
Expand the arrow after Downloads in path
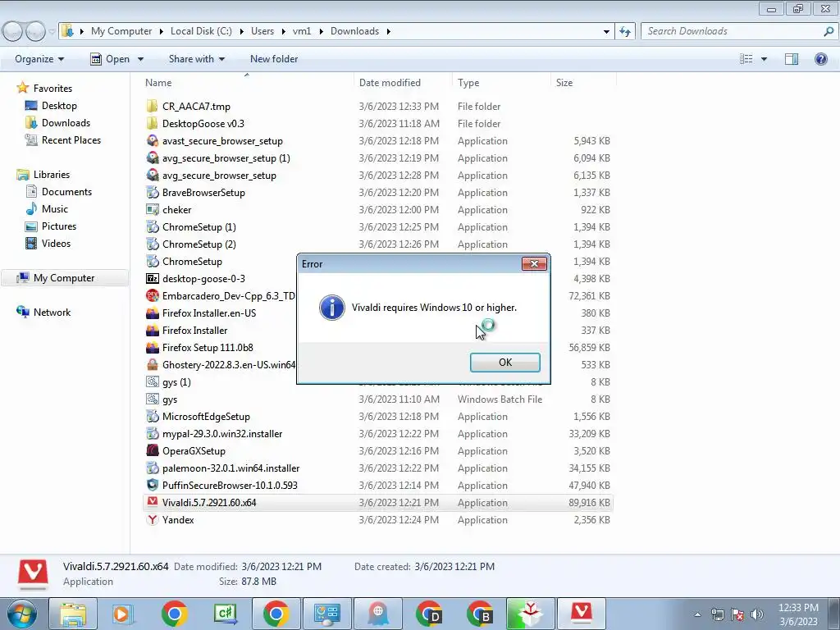pyautogui.click(x=388, y=31)
